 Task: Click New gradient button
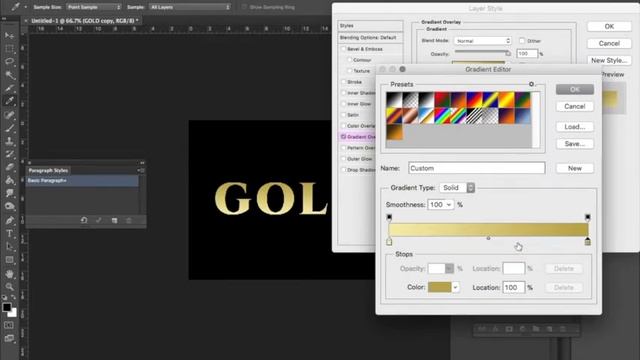575,168
